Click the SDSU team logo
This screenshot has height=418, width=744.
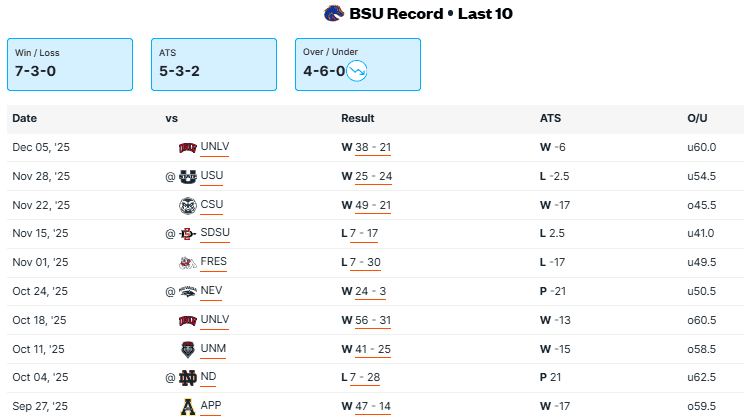(x=187, y=235)
